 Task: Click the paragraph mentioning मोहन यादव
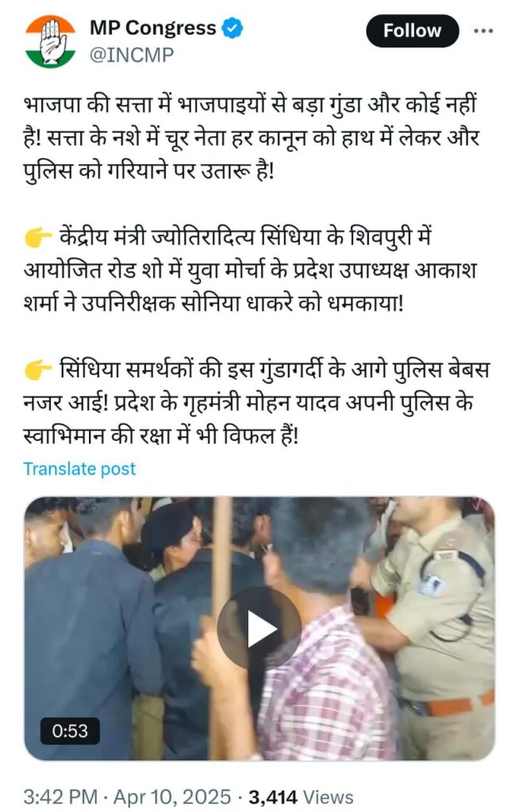point(256,403)
